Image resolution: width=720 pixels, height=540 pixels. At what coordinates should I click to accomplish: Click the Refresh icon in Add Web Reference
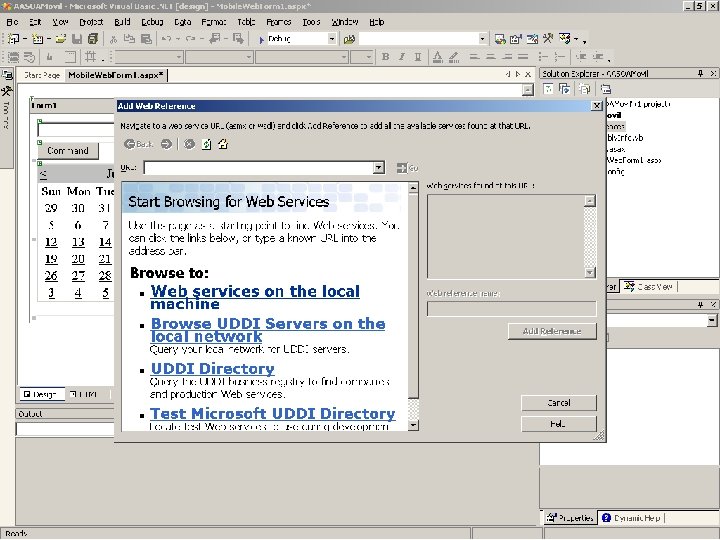pos(207,144)
